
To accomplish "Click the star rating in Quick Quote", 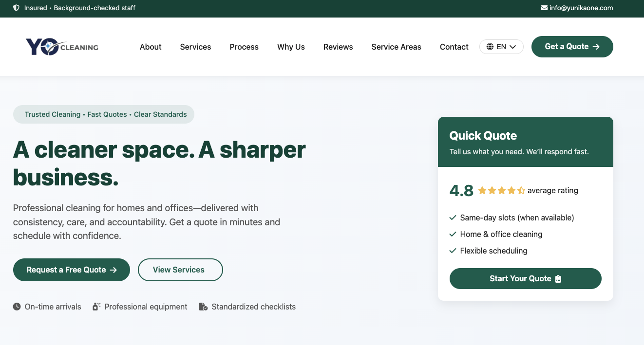I will [501, 191].
